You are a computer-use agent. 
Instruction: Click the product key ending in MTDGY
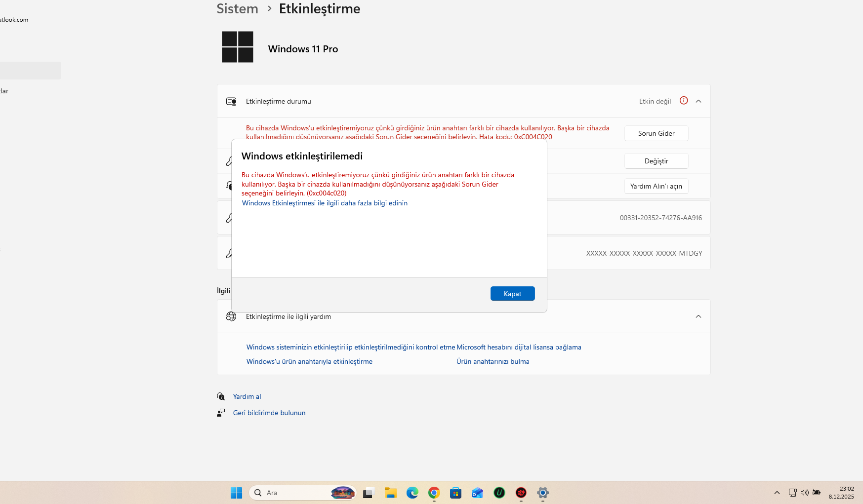click(644, 253)
